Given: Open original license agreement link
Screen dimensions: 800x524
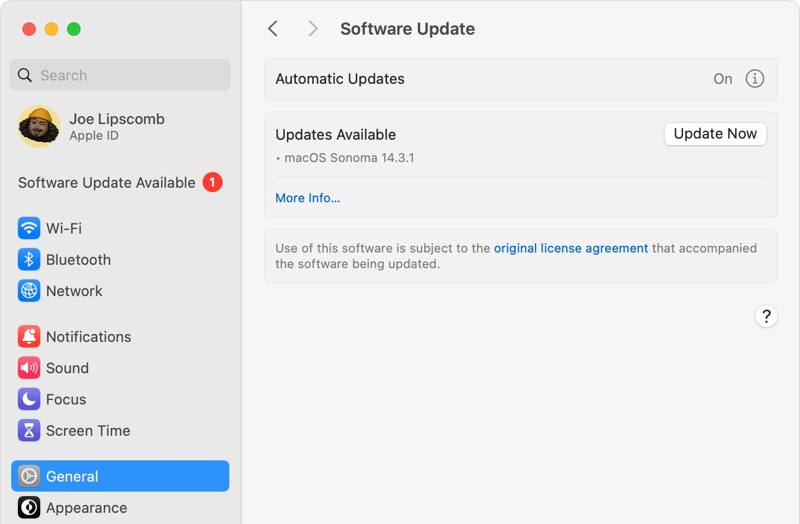Looking at the screenshot, I should (571, 248).
